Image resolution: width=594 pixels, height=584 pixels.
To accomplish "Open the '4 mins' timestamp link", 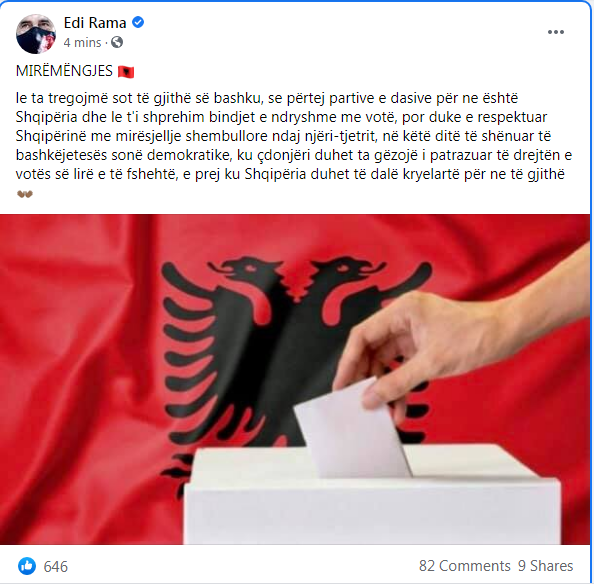I will coord(82,42).
